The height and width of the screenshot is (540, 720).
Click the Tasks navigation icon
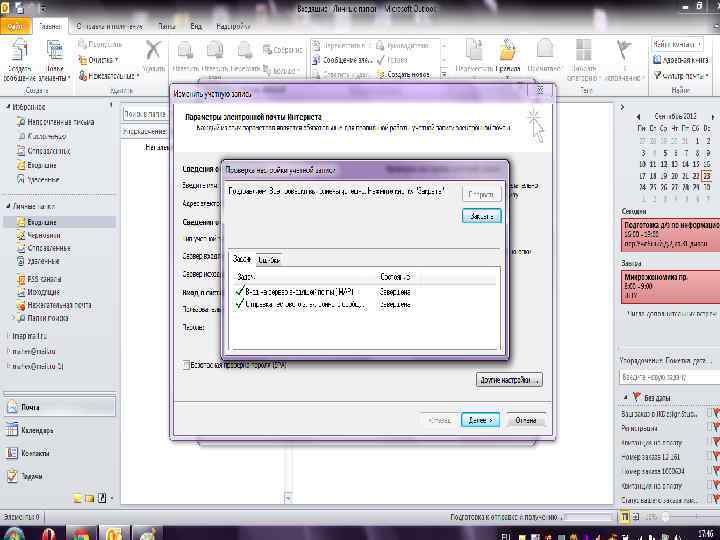coord(12,476)
